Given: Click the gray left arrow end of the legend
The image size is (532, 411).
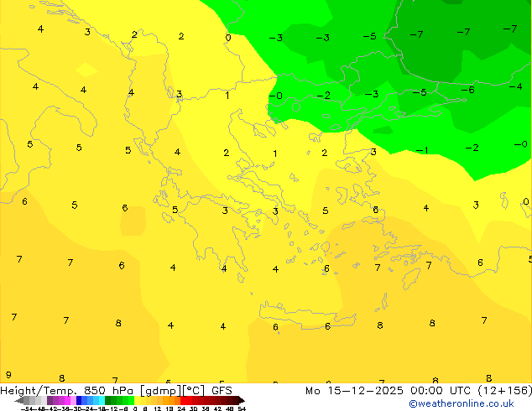Looking at the screenshot, I should (18, 400).
